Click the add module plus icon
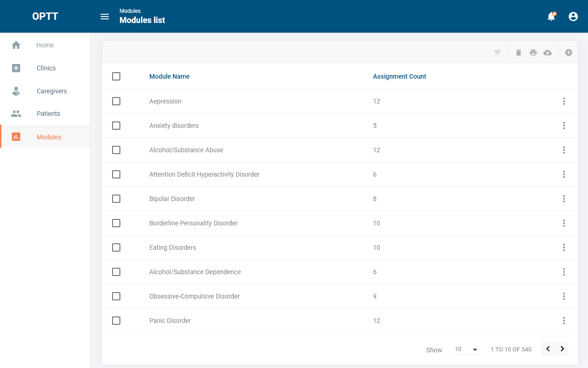Viewport: 588px width, 368px height. pos(569,52)
